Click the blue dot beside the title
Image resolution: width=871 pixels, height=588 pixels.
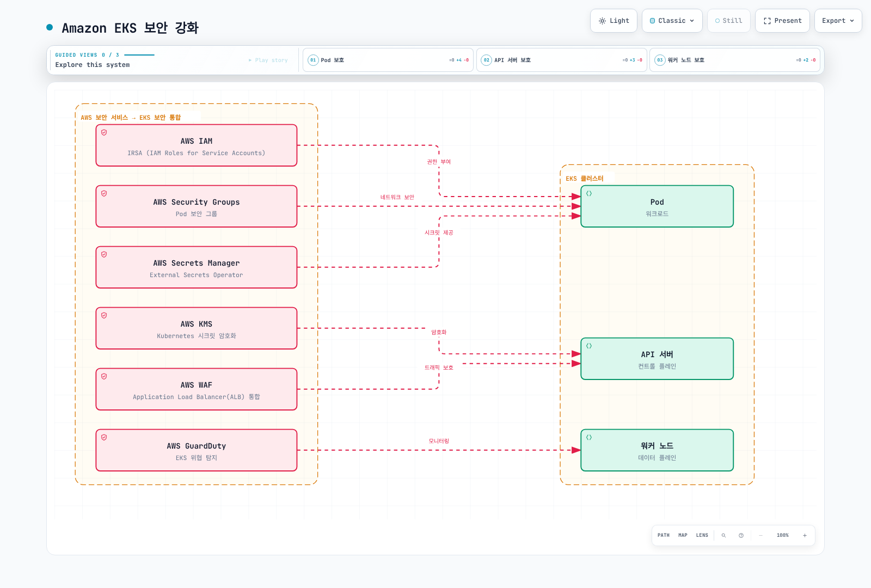pyautogui.click(x=50, y=27)
